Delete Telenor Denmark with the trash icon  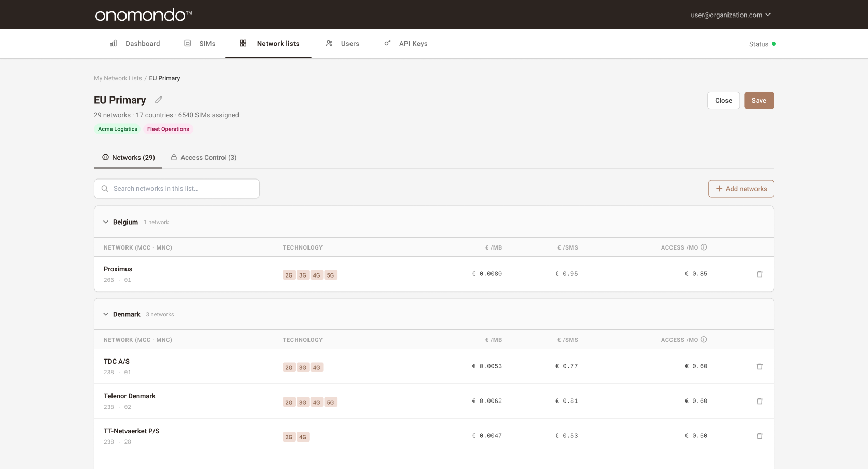(760, 401)
